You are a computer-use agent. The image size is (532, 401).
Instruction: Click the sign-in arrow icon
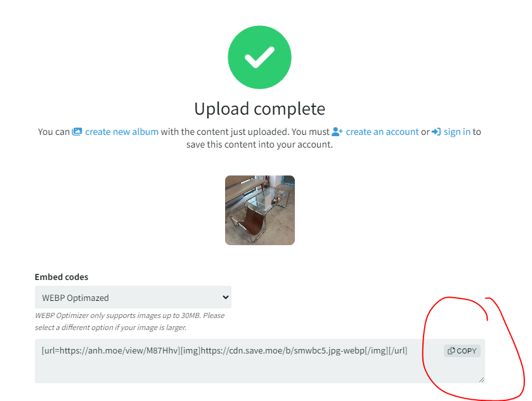click(436, 132)
